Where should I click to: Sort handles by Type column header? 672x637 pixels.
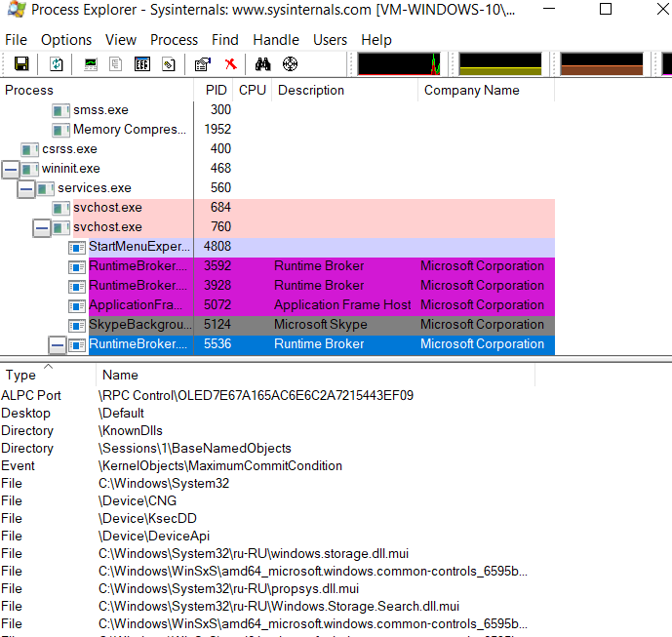pyautogui.click(x=48, y=376)
